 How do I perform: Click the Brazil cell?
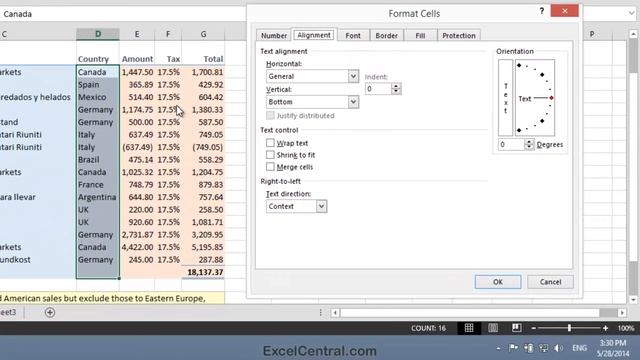click(x=98, y=160)
